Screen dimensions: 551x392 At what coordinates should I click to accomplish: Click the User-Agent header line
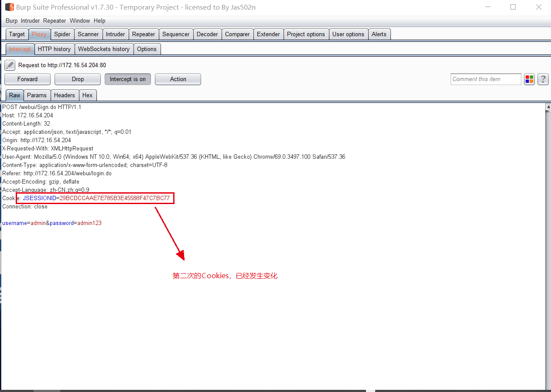174,157
